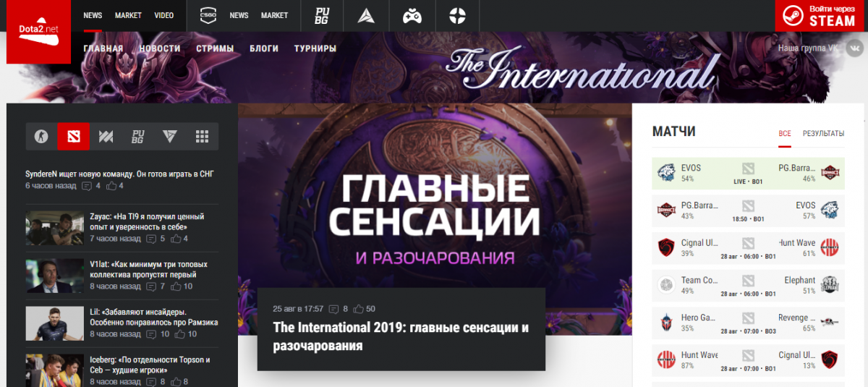Open the Hero Ga vs Revenge BO3 match
The height and width of the screenshot is (387, 868).
pyautogui.click(x=748, y=323)
